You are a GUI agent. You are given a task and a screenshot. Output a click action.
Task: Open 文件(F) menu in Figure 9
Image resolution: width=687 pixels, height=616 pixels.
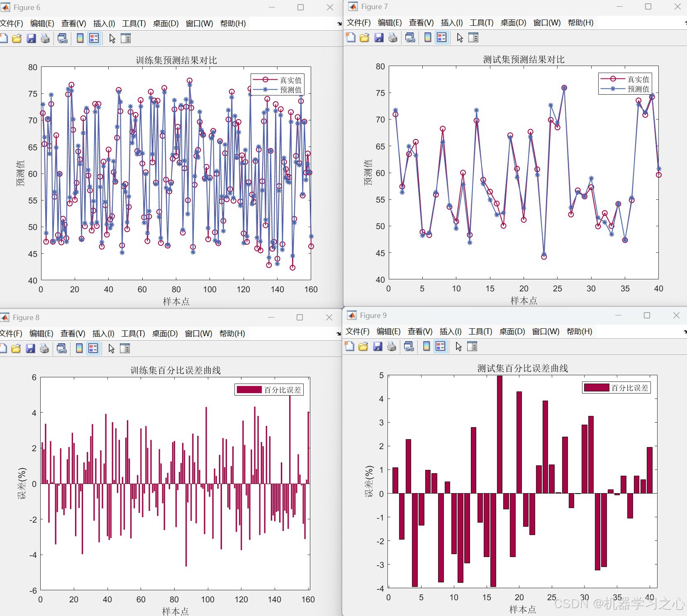coord(358,332)
